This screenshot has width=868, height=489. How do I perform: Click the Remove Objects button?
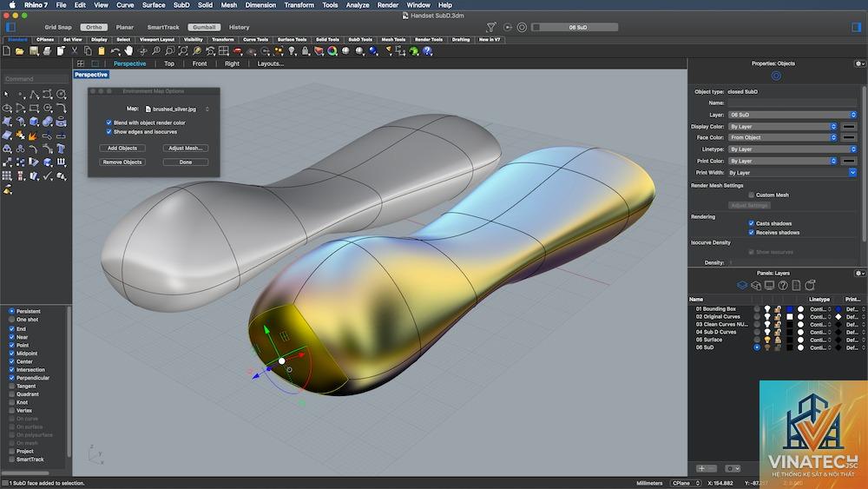click(x=122, y=162)
